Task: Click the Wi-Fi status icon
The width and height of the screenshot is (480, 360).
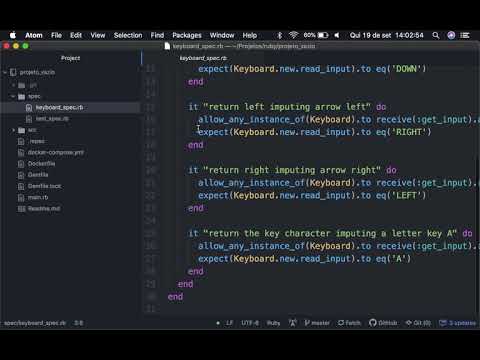Action: 294,35
